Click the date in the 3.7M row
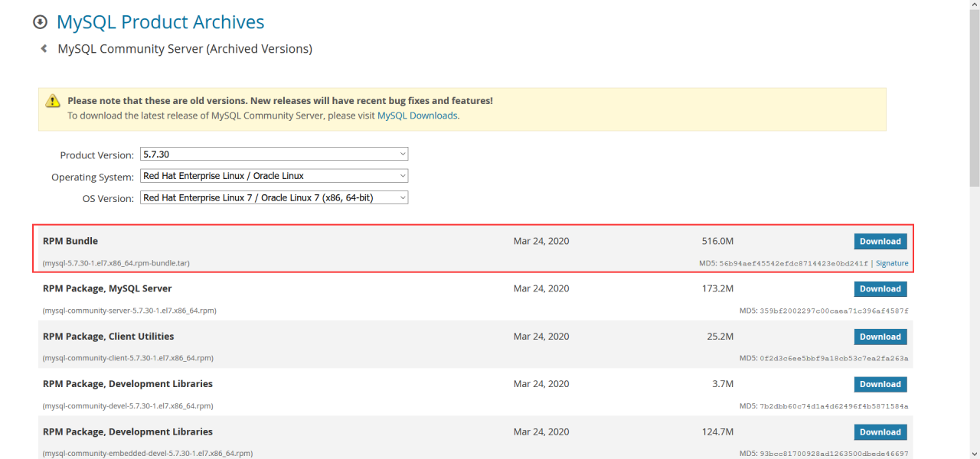Screen dimensions: 980x459 tap(541, 383)
